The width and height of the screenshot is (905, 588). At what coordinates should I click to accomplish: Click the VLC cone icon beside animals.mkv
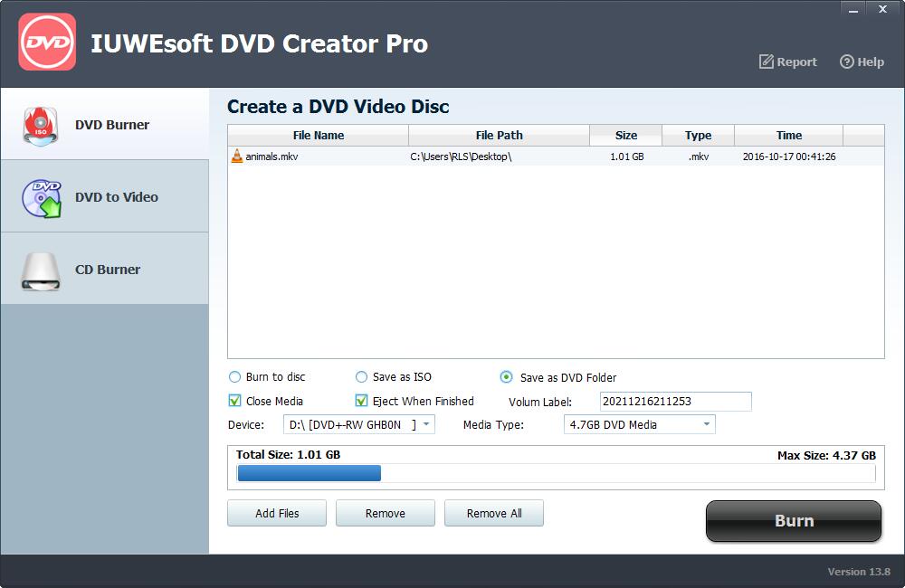pos(236,156)
